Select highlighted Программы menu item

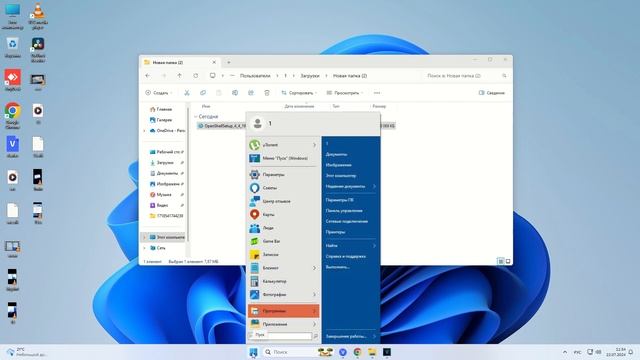coord(283,311)
